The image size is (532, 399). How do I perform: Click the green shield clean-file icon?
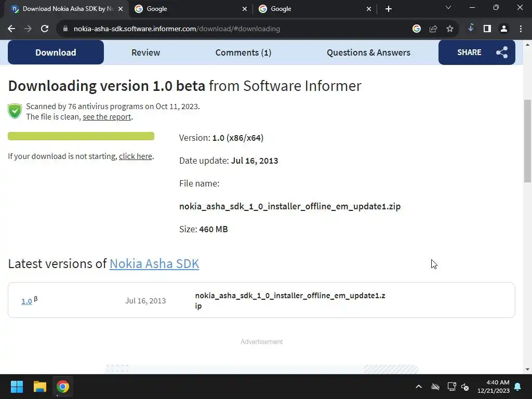coord(15,111)
